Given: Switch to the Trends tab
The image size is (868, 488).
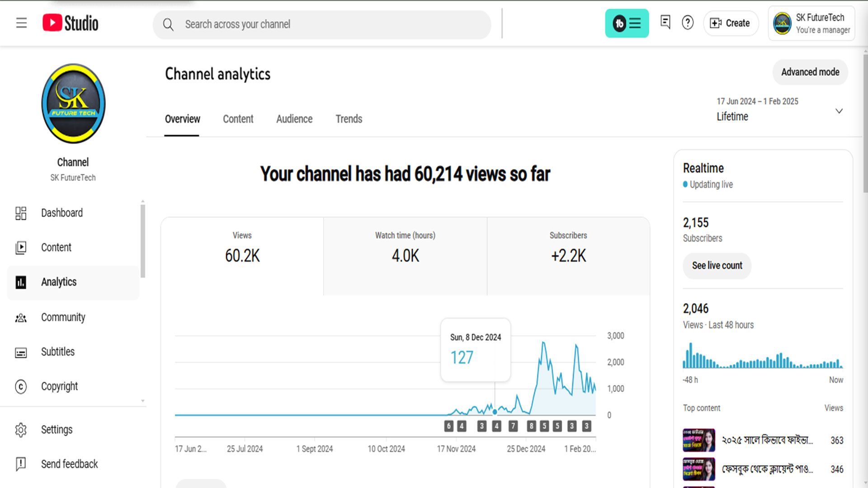Looking at the screenshot, I should 349,119.
